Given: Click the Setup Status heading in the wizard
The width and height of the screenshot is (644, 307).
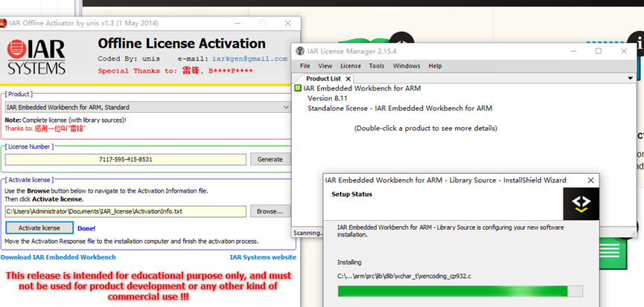Looking at the screenshot, I should tap(351, 194).
